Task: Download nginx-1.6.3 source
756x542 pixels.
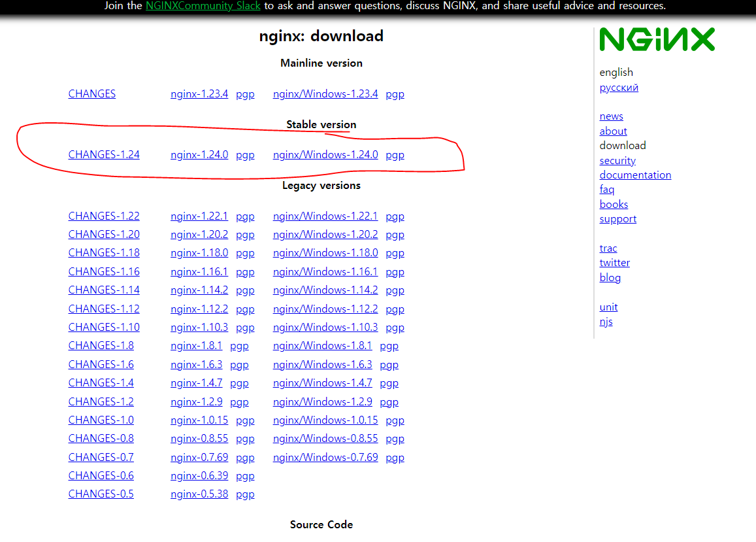Action: tap(196, 364)
